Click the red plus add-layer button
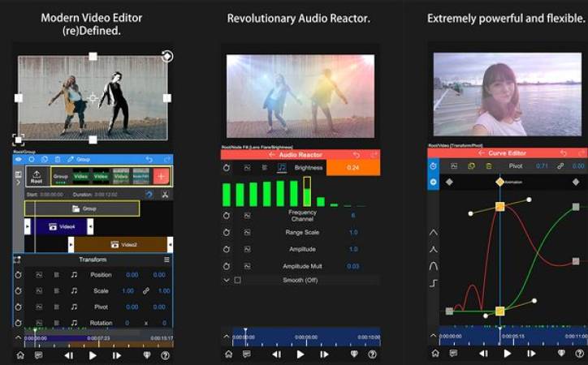588x365 pixels. click(161, 176)
